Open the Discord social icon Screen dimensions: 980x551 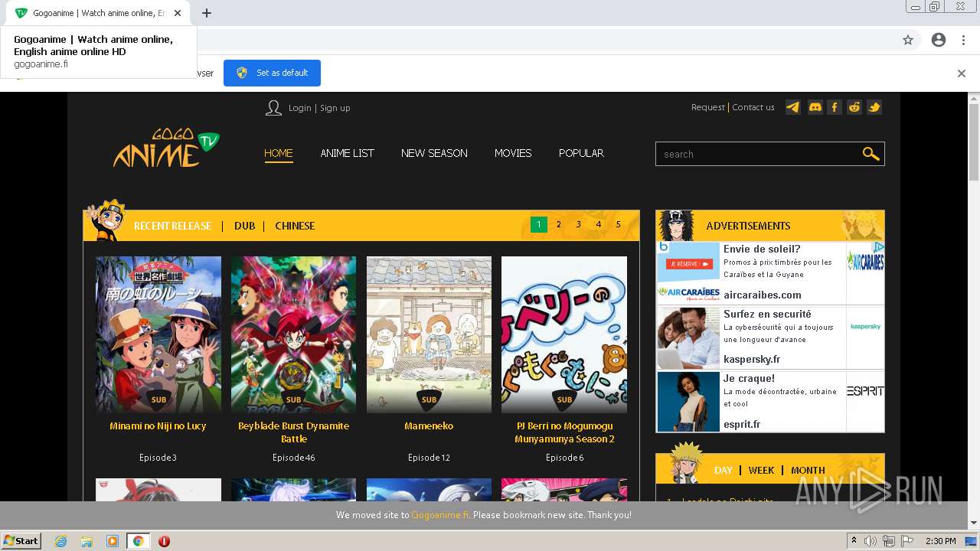(x=815, y=107)
